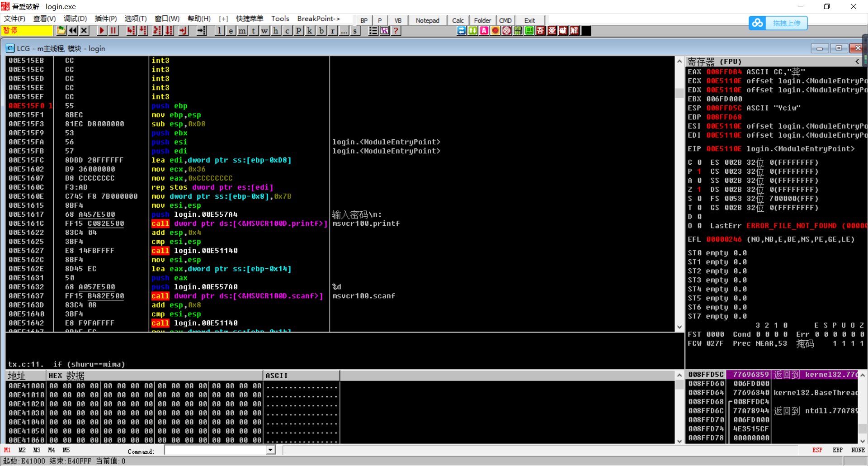868x466 pixels.
Task: Open help with the red question mark
Action: click(396, 31)
